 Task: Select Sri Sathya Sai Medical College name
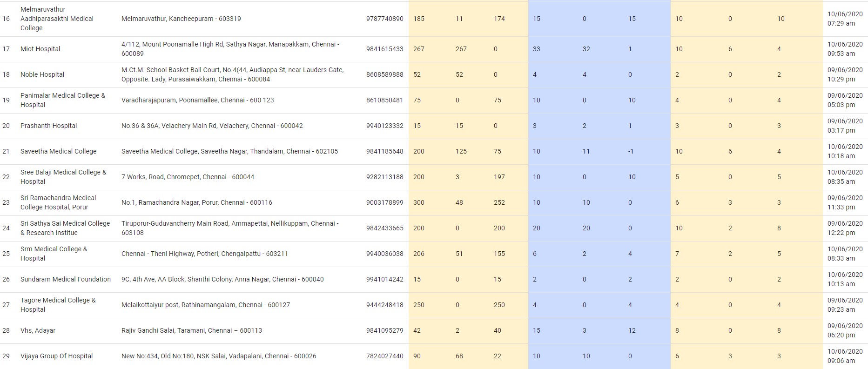coord(65,228)
